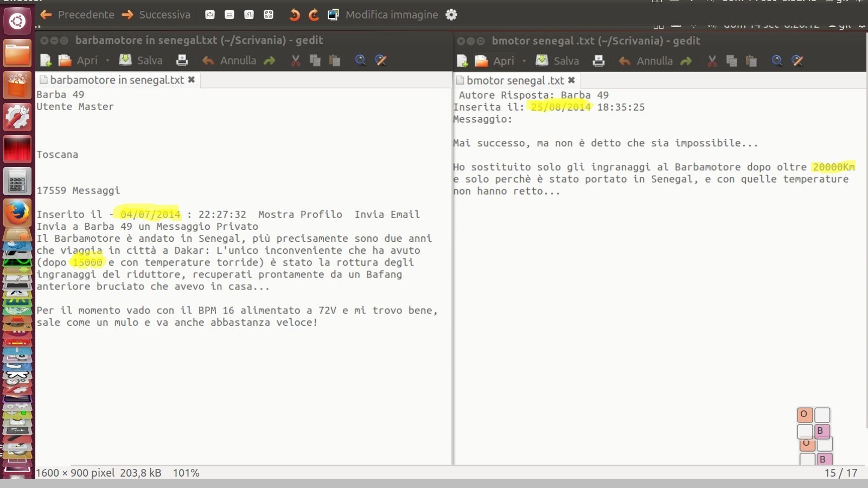This screenshot has height=488, width=868.
Task: Open Ubuntu Dash from the launcher
Action: point(17,21)
